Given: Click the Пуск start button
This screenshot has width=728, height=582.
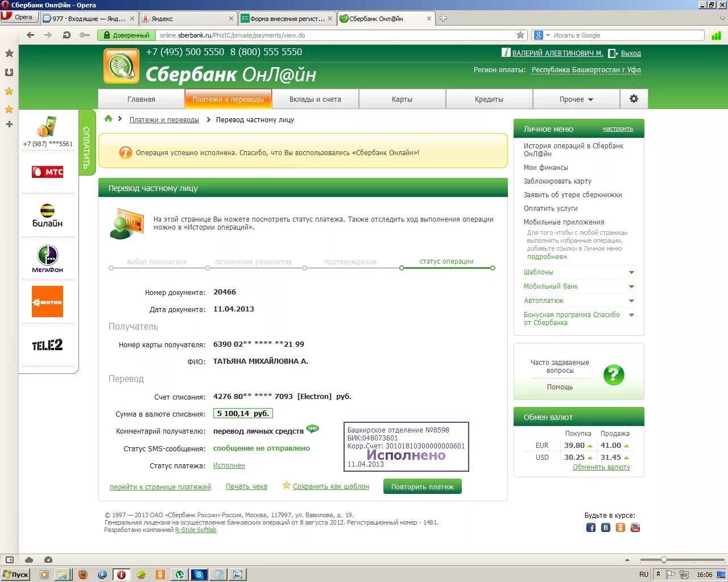Looking at the screenshot, I should pos(15,575).
